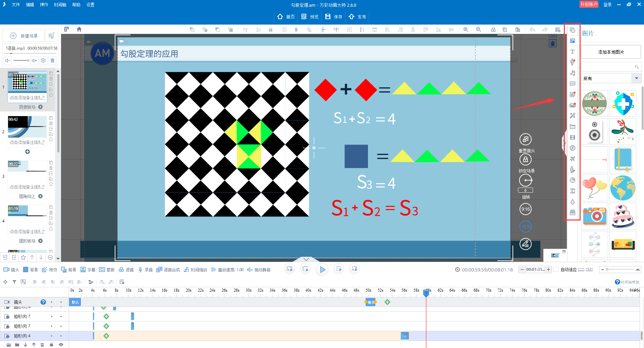The width and height of the screenshot is (644, 348).
Task: Select scene 2 thumbnail
Action: coord(28,127)
